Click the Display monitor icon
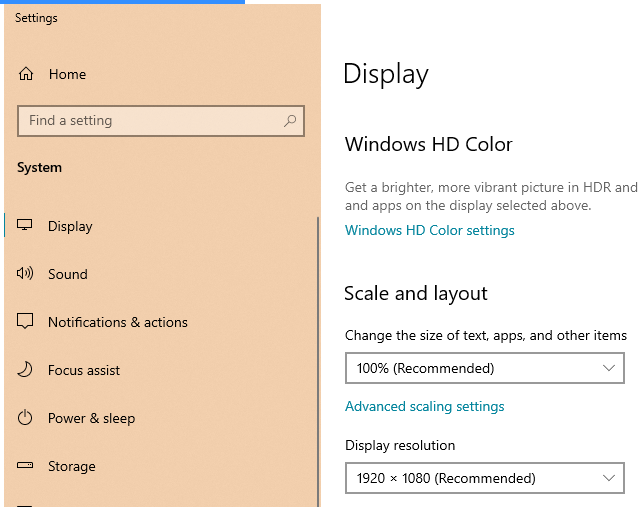 coord(24,225)
